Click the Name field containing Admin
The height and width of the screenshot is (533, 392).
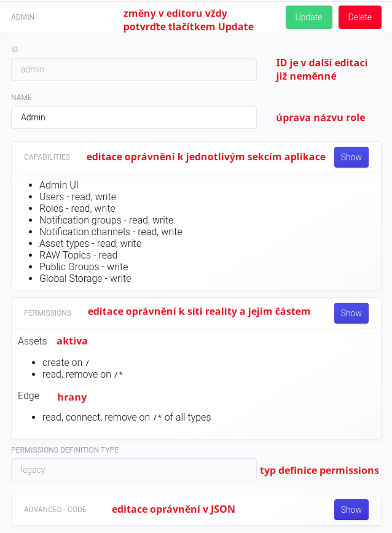pos(133,117)
